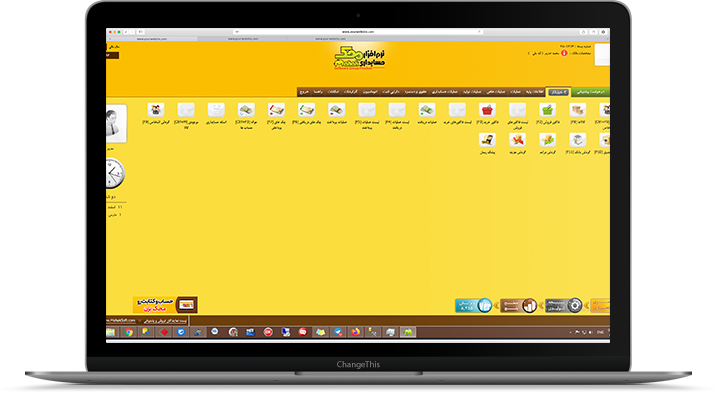Open the account transfer icon [Ctrl+F3]

point(246,110)
